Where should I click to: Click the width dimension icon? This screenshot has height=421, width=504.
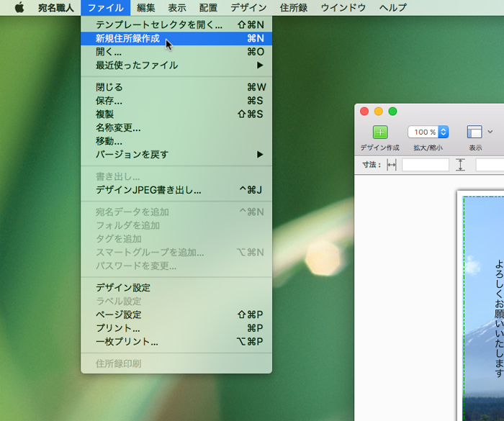[392, 165]
